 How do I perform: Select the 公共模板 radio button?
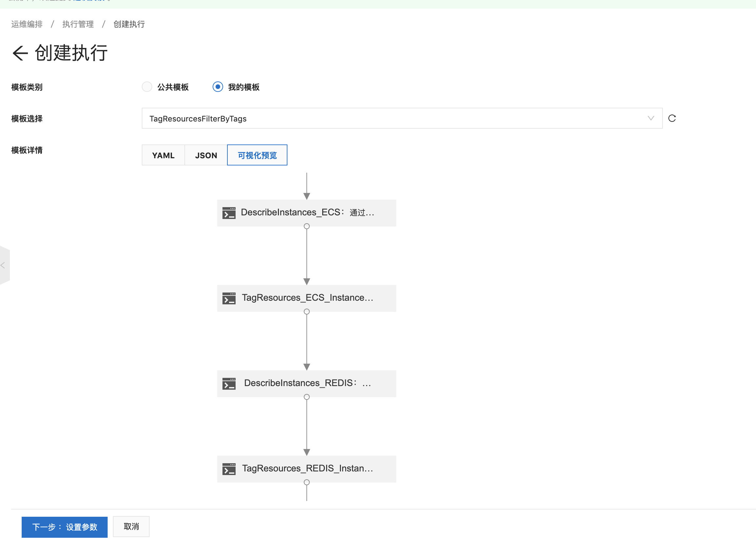tap(147, 87)
